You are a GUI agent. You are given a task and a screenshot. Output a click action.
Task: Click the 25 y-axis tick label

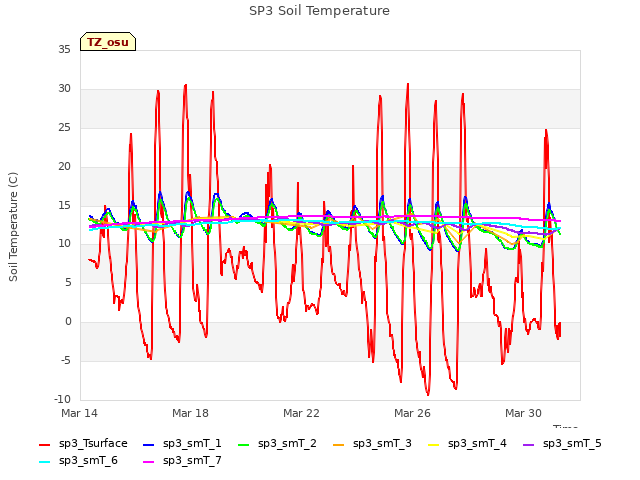pos(64,127)
